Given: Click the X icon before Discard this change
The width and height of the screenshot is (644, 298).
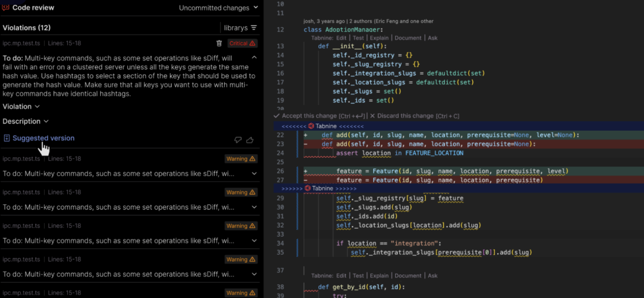Looking at the screenshot, I should click(x=373, y=116).
